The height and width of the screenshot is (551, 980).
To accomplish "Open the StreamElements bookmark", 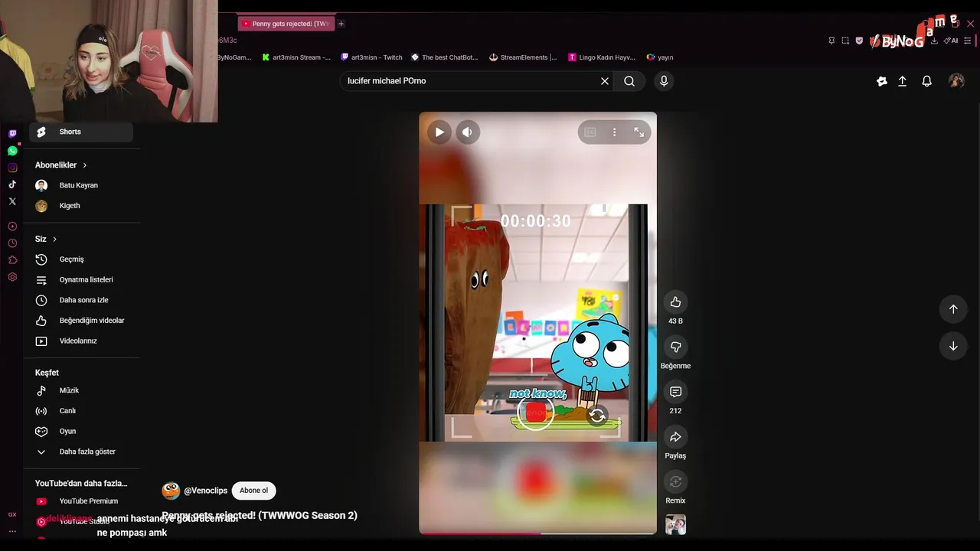I will [523, 57].
